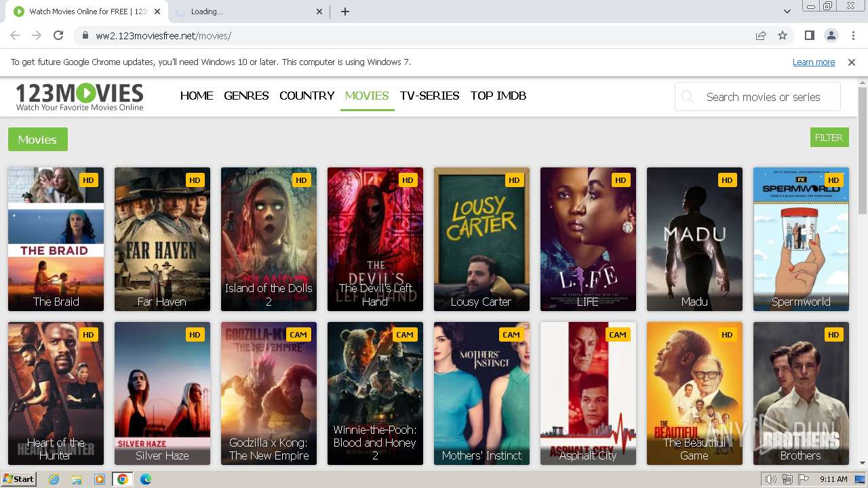This screenshot has width=868, height=488.
Task: Open tab search dropdown arrow
Action: point(787,12)
